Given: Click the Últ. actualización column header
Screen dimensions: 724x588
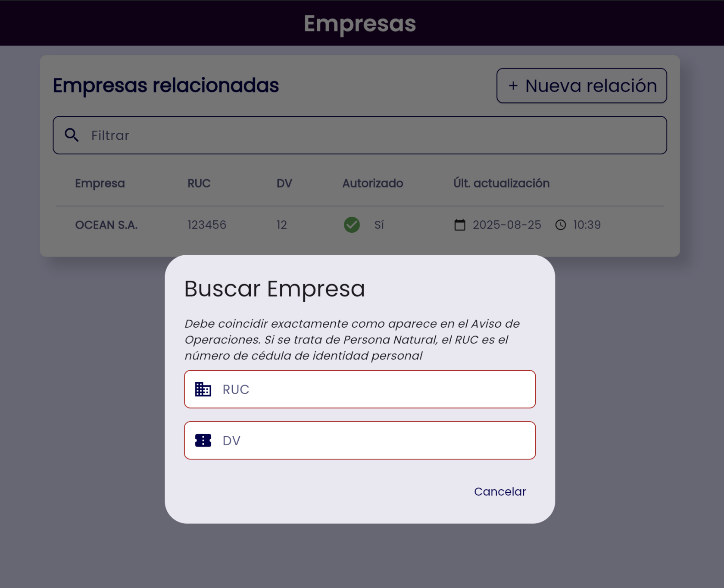Looking at the screenshot, I should point(502,183).
